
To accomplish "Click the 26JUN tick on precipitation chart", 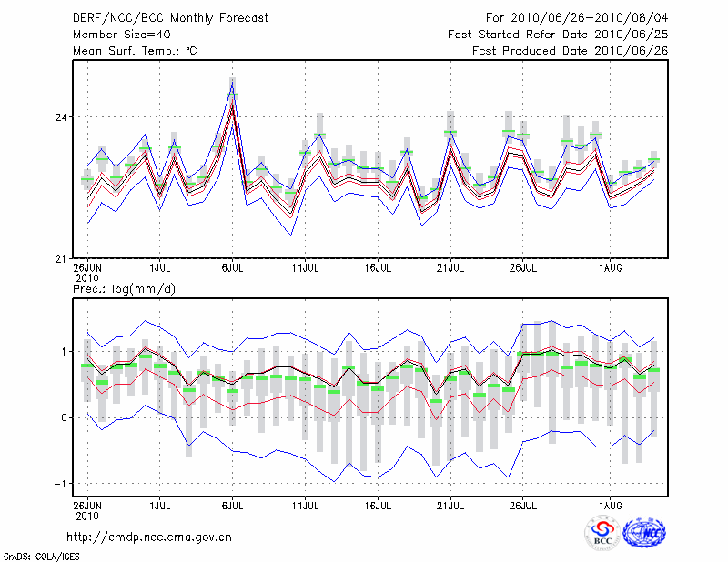I will [x=87, y=503].
